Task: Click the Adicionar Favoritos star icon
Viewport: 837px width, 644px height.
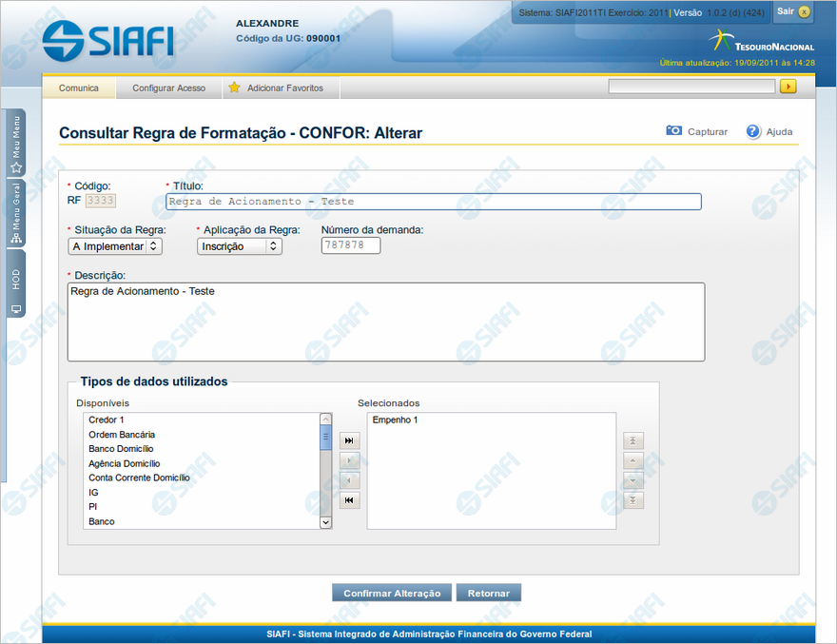Action: [234, 88]
